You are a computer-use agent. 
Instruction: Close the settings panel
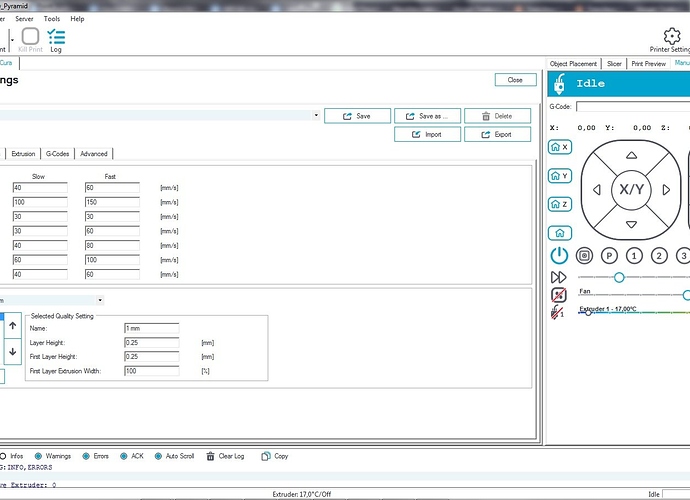pyautogui.click(x=515, y=80)
